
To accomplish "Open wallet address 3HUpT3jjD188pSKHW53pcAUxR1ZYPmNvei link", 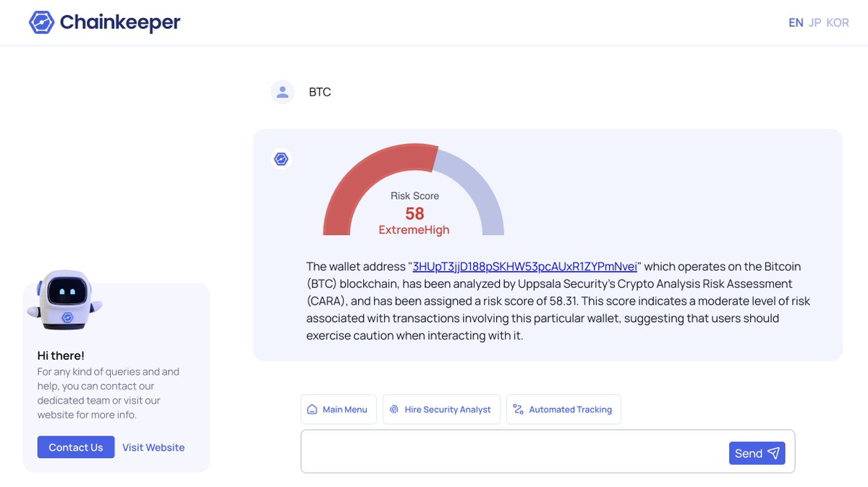I will pos(524,266).
